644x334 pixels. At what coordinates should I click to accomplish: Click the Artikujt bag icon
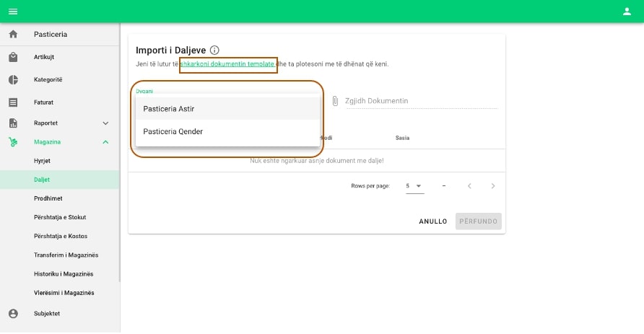pyautogui.click(x=13, y=57)
